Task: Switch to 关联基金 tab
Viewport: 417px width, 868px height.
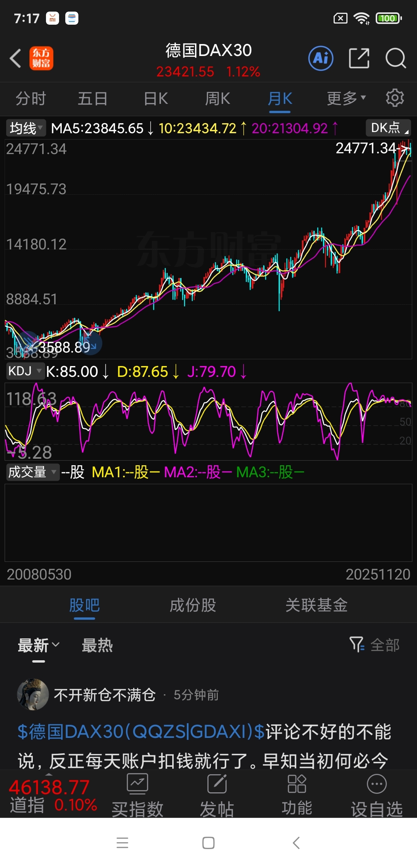Action: click(x=316, y=605)
